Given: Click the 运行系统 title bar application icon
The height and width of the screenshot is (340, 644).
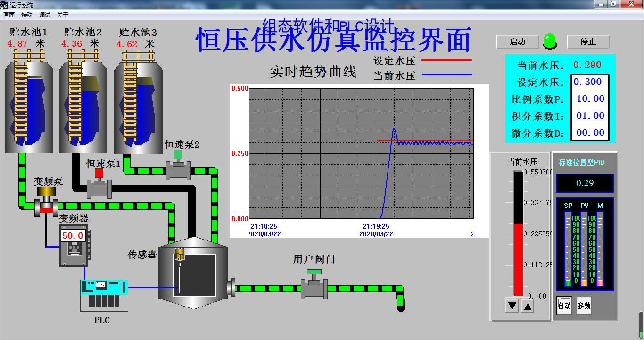Looking at the screenshot, I should click(5, 5).
